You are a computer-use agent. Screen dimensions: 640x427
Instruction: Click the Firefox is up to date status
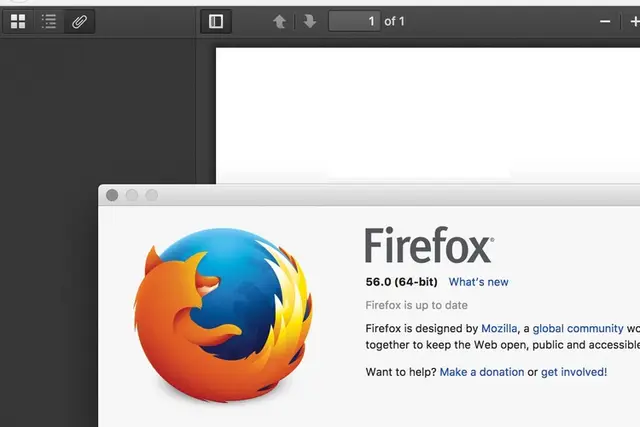416,305
